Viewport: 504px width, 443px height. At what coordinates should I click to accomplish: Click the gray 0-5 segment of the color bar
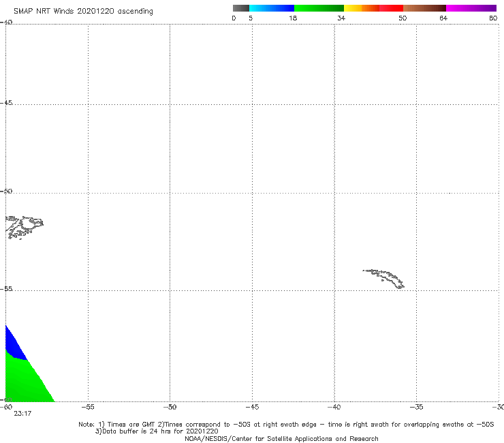(x=241, y=8)
